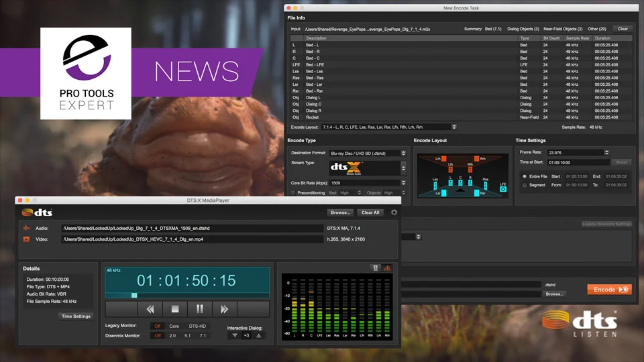
Task: Click the orange video file icon
Action: pyautogui.click(x=26, y=239)
